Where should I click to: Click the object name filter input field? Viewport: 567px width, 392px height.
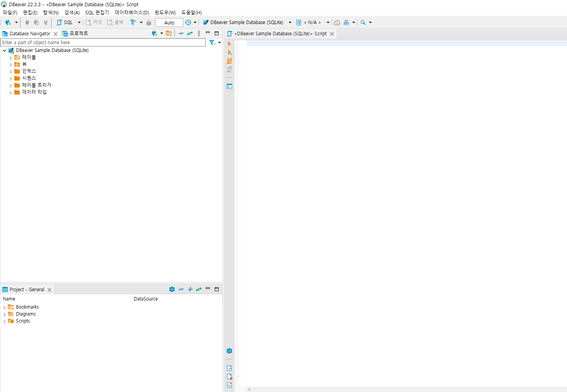point(103,43)
